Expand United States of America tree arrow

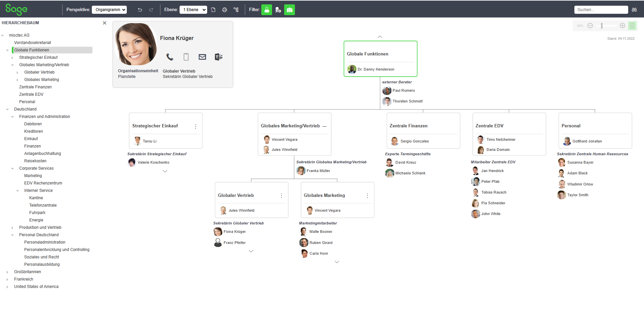[7, 287]
